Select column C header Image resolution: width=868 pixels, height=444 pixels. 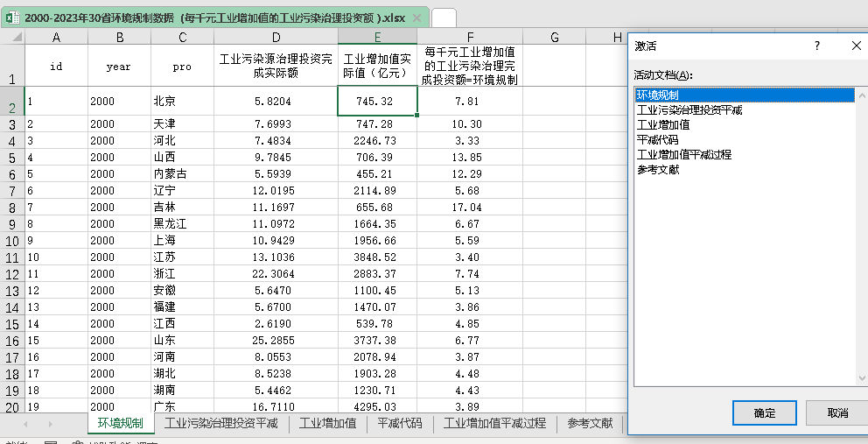[x=183, y=37]
